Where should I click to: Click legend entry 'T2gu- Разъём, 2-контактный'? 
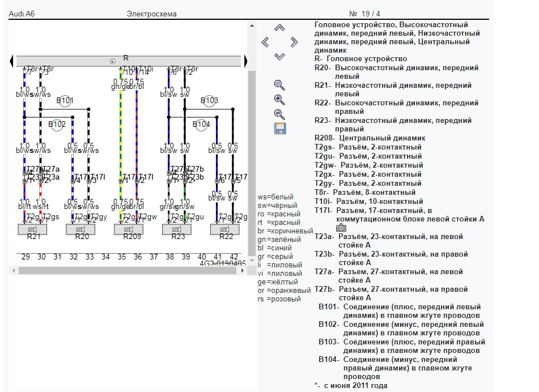(x=368, y=156)
